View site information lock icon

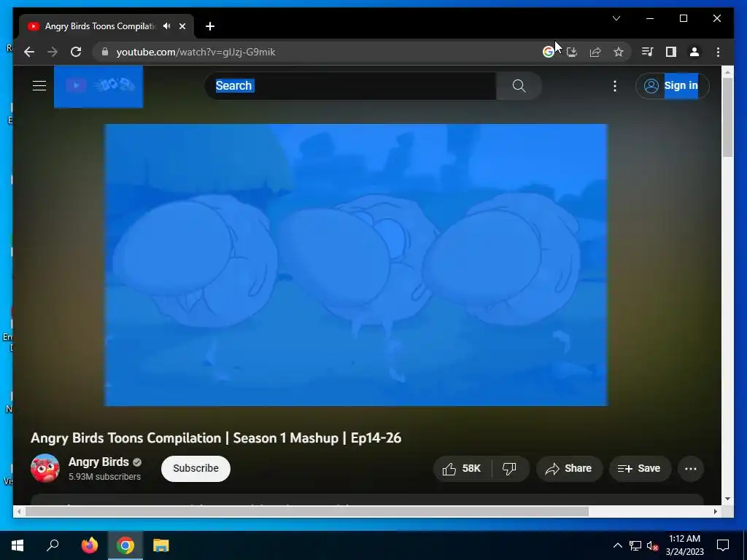105,52
